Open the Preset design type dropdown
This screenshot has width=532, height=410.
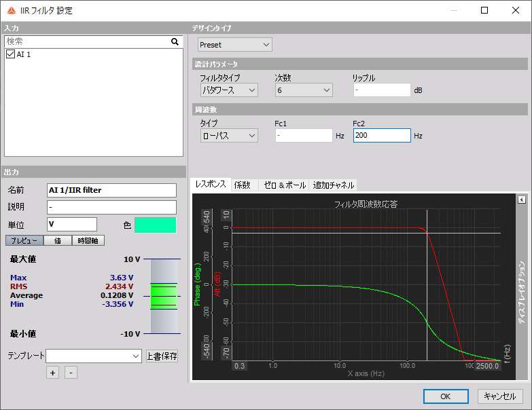click(x=235, y=45)
